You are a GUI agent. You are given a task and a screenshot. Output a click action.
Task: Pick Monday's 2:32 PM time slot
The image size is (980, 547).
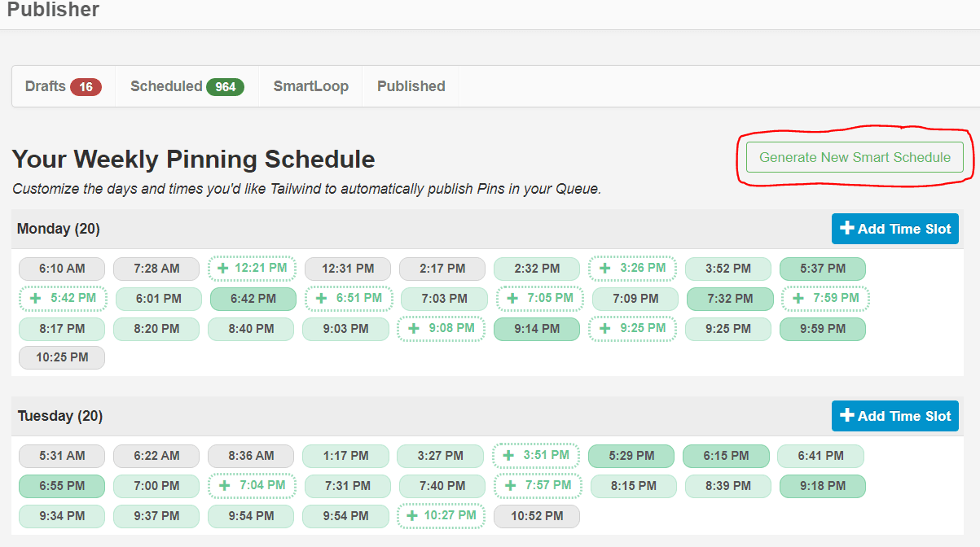pyautogui.click(x=537, y=269)
